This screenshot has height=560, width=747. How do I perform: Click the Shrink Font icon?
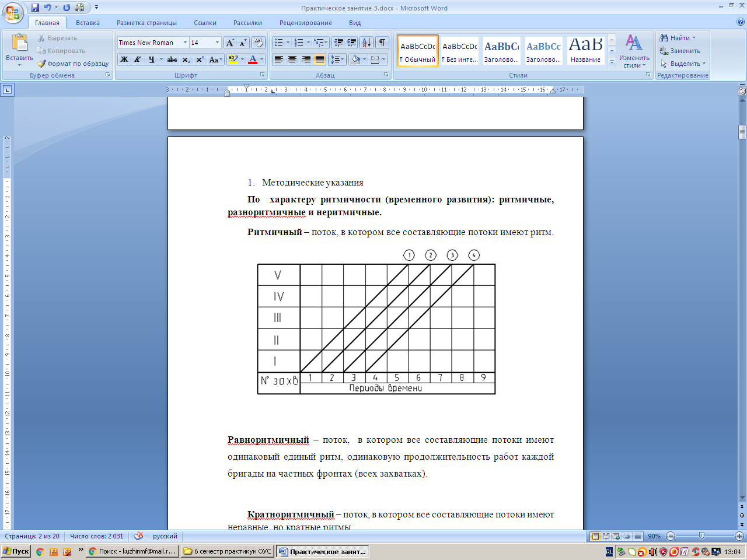point(243,43)
